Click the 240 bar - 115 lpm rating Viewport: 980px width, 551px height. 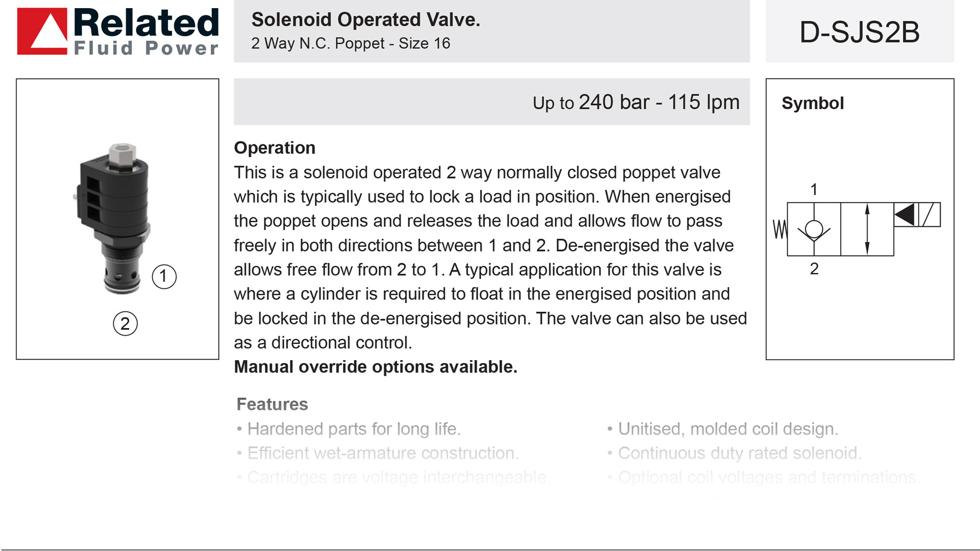(659, 102)
